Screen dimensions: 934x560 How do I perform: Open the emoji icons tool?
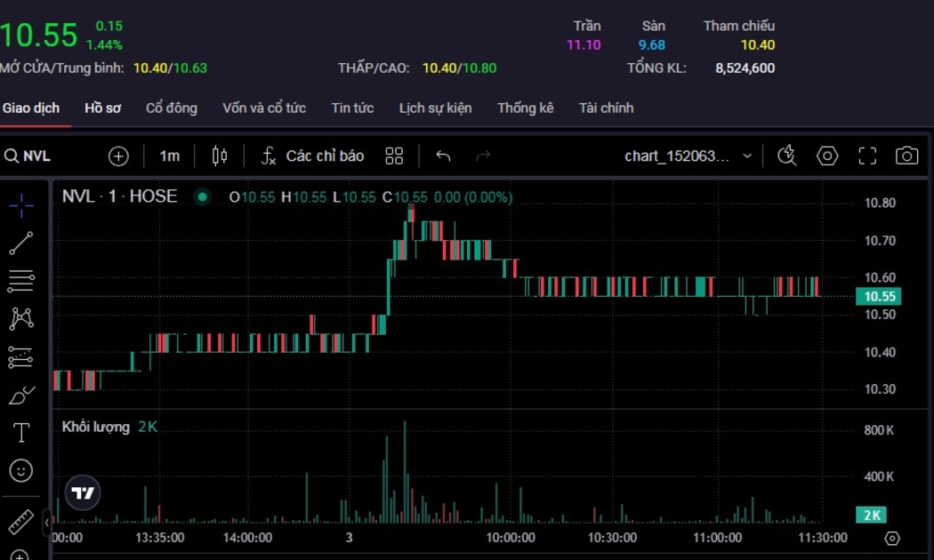(x=21, y=470)
